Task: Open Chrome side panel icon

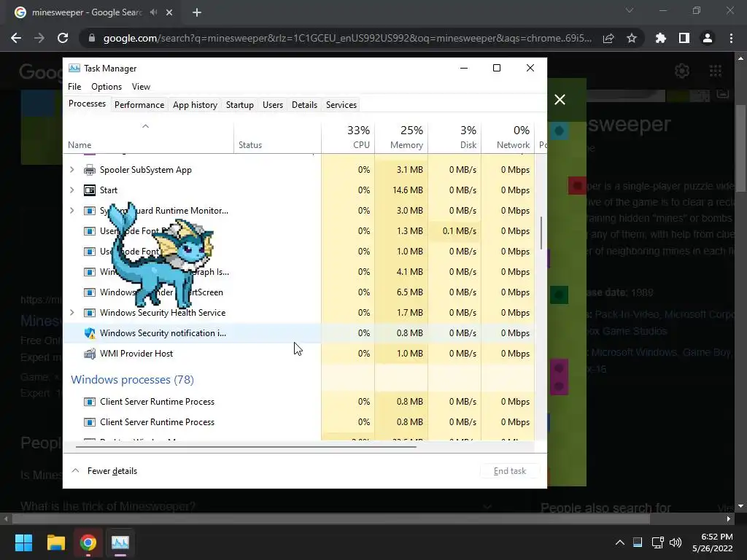Action: click(684, 38)
